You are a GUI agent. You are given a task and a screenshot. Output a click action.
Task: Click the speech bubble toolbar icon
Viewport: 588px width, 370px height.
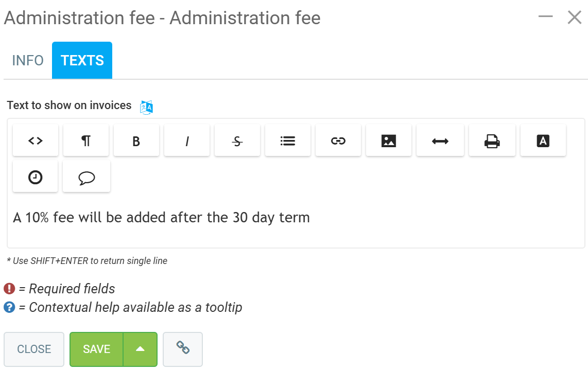(x=87, y=177)
